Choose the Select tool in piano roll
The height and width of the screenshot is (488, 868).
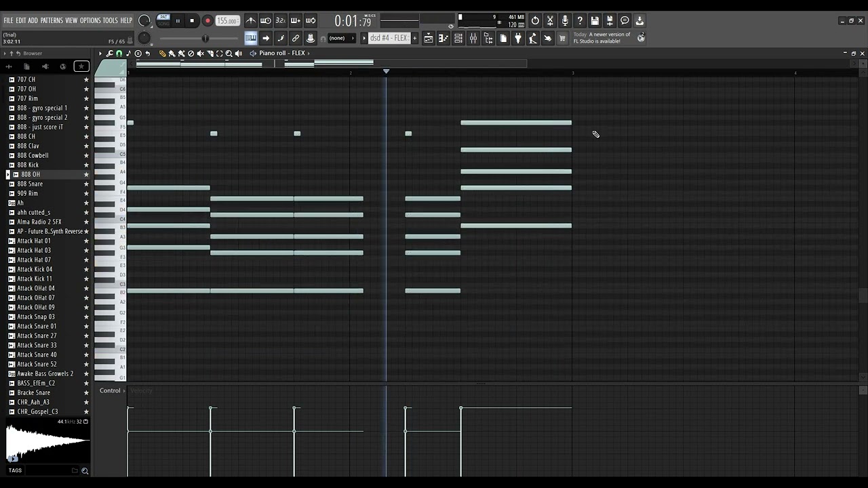point(220,54)
